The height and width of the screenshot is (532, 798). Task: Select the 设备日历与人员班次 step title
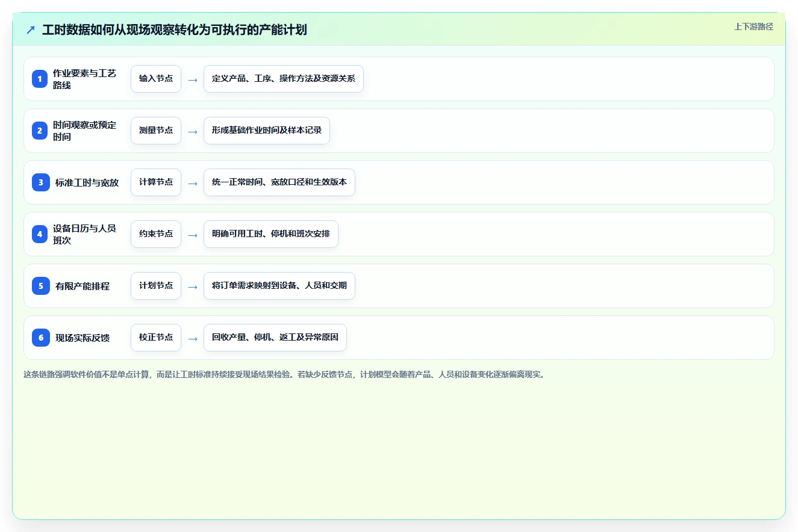84,234
